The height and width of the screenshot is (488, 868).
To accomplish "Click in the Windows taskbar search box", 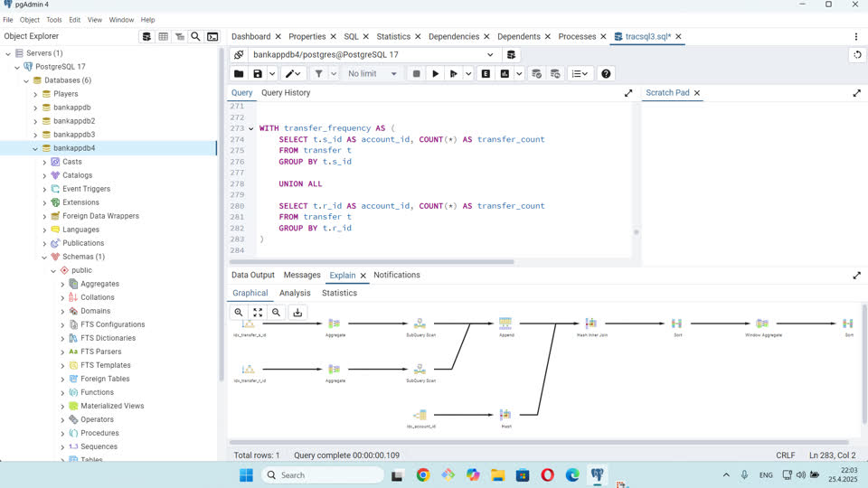I will coord(322,474).
